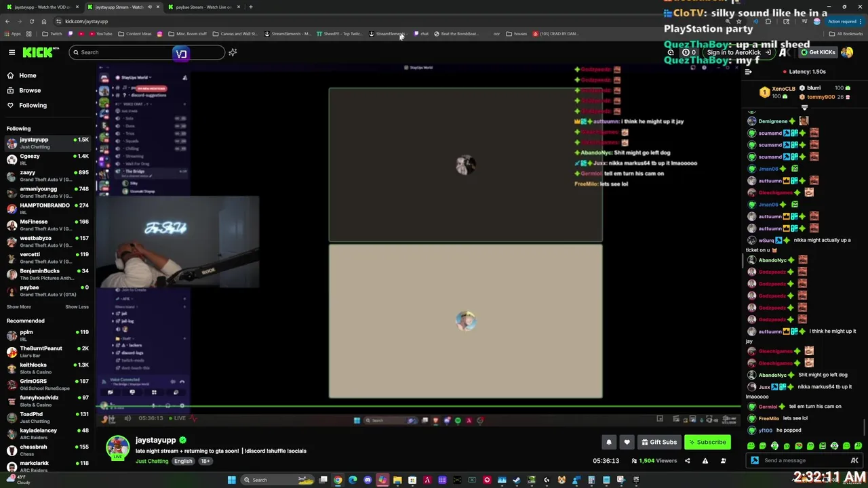
Task: Open the houses bookmarks folder
Action: click(x=517, y=33)
